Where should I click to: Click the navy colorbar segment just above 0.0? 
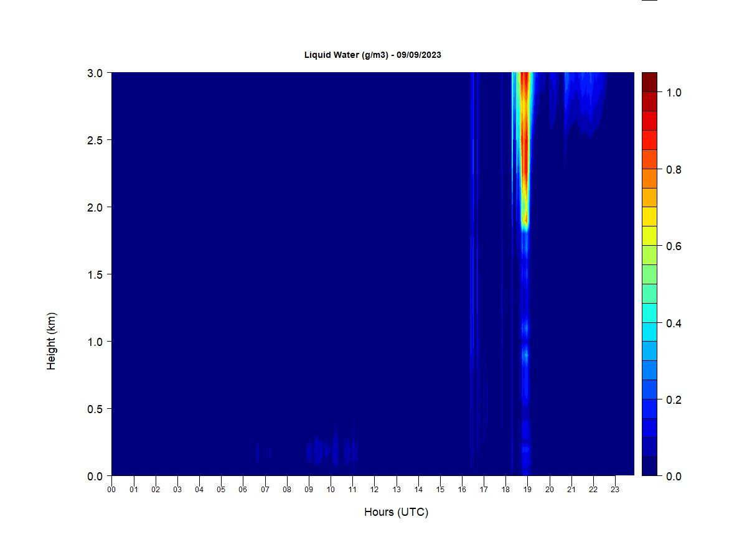pyautogui.click(x=649, y=466)
